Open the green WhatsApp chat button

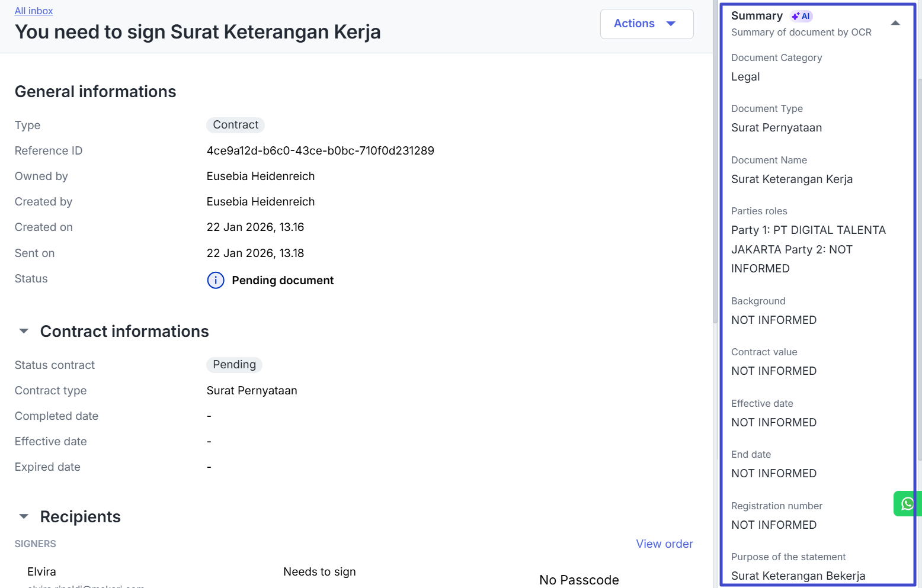907,504
